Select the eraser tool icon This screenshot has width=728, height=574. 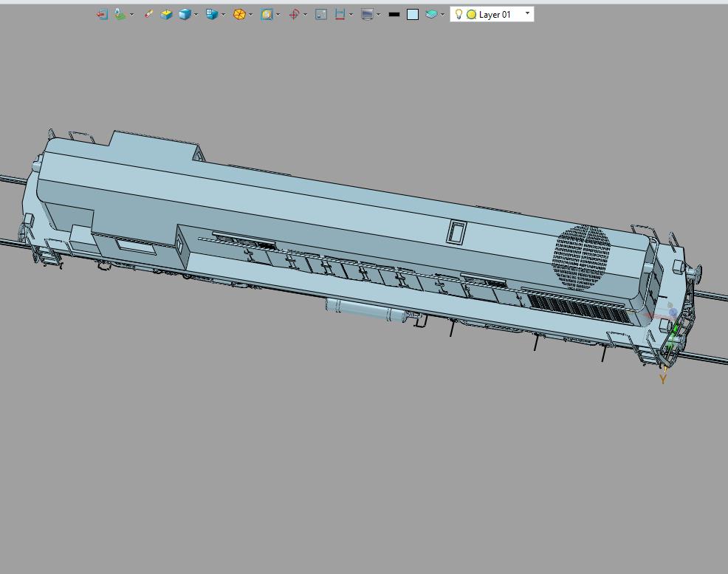click(x=148, y=14)
